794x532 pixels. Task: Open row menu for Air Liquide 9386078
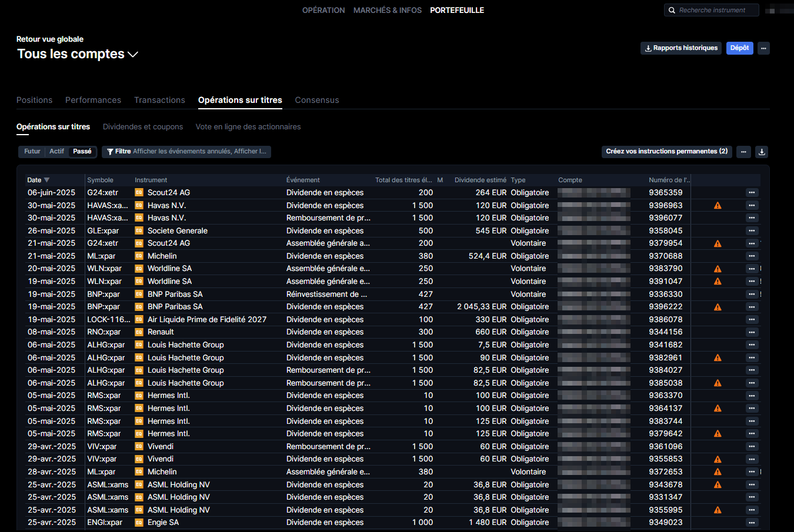click(752, 320)
